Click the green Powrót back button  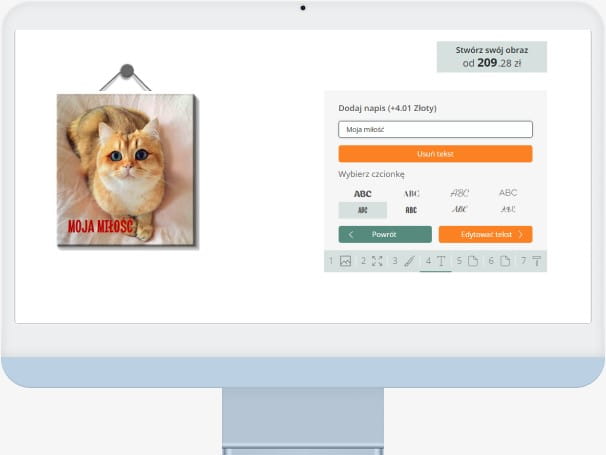tap(385, 234)
